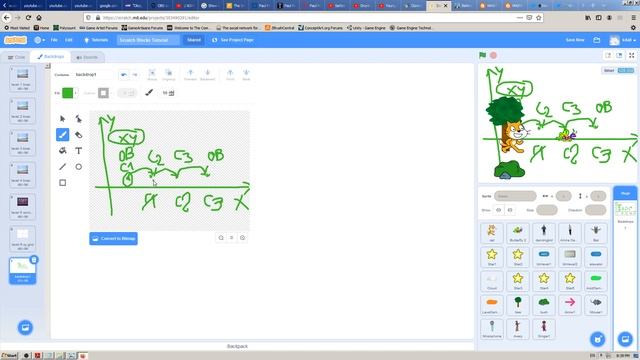Click the Ungroup shapes icon
The image size is (640, 360).
click(169, 74)
